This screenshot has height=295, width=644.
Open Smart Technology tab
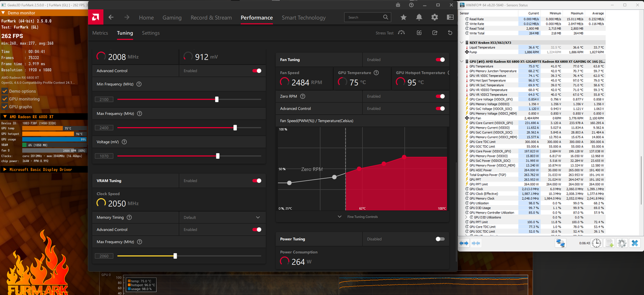[303, 18]
